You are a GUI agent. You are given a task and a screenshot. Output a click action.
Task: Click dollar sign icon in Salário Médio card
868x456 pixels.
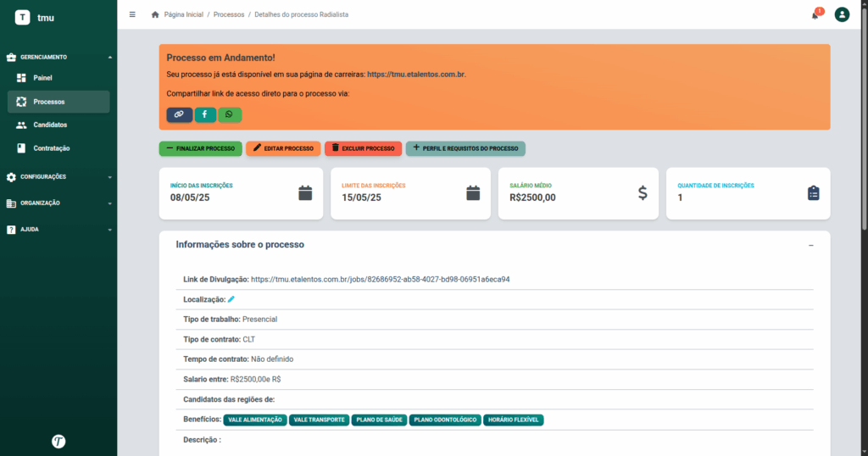pos(643,193)
